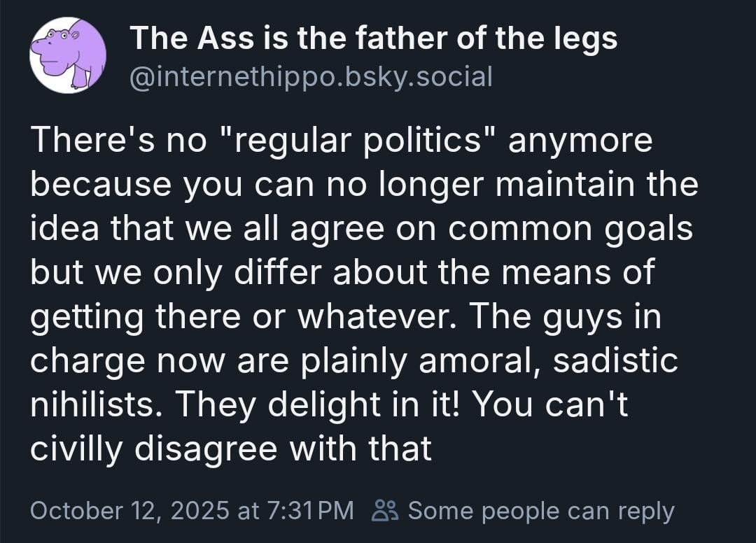This screenshot has height=543, width=756.
Task: Click the people icon beside reply settings
Action: tap(386, 510)
